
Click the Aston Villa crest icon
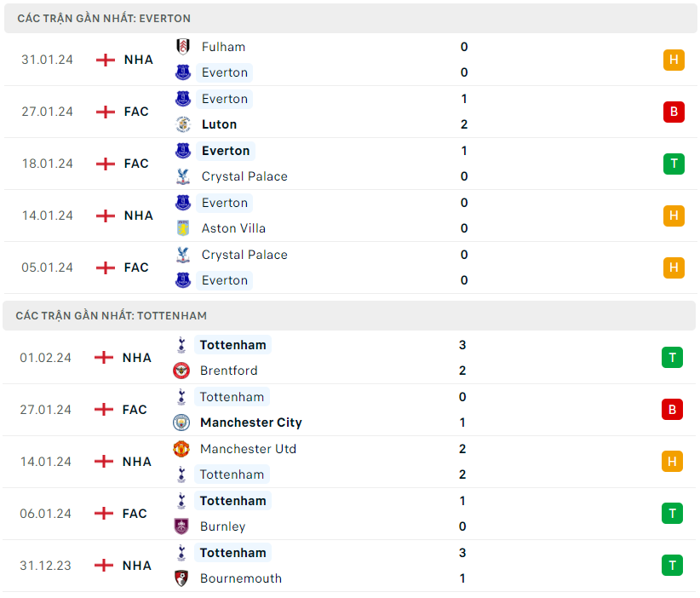(x=183, y=228)
